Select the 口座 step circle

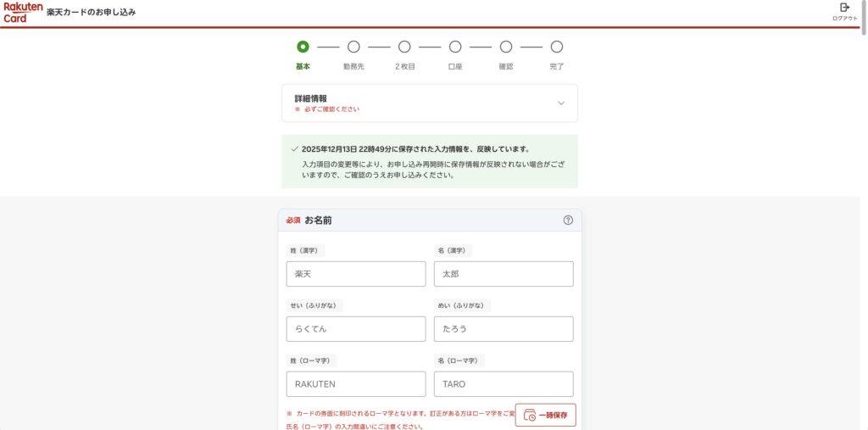pos(455,47)
